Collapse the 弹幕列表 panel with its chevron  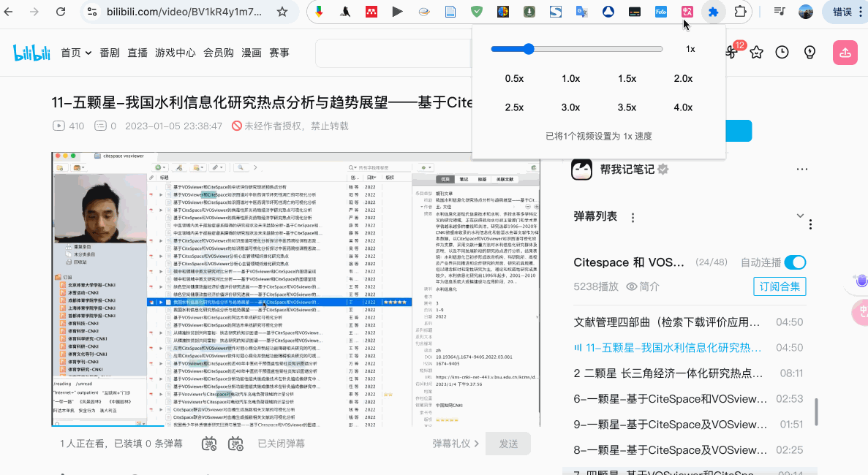tap(800, 216)
